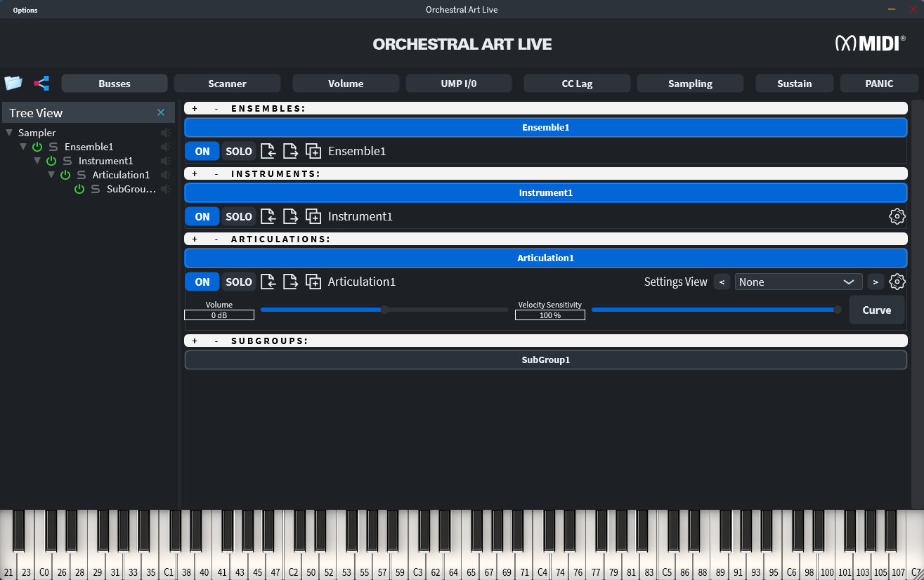Viewport: 924px width, 580px height.
Task: Click the import icon on the Ensemble1 row
Action: [268, 150]
